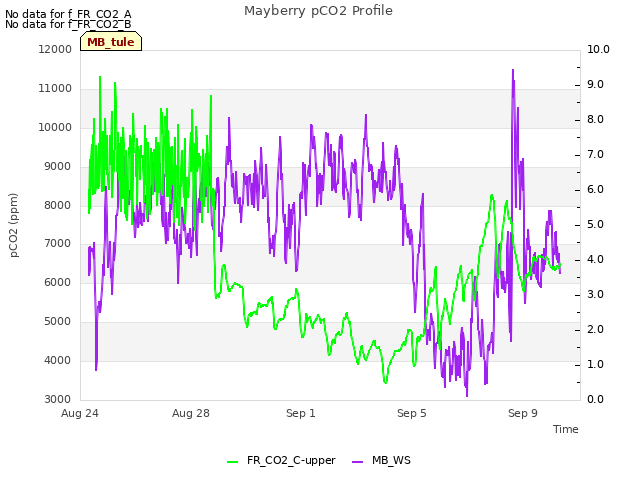The height and width of the screenshot is (480, 640).
Task: Click the 10000 left axis value
Action: coord(55,127)
